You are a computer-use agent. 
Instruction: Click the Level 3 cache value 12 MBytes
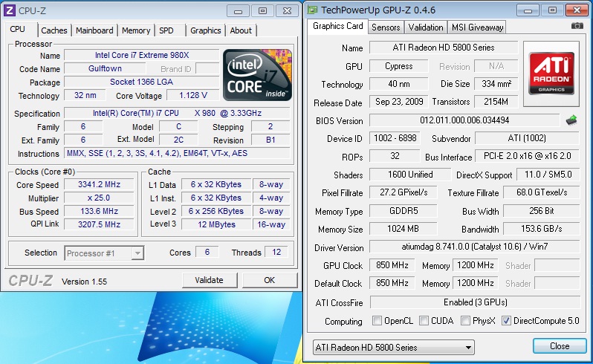[216, 224]
